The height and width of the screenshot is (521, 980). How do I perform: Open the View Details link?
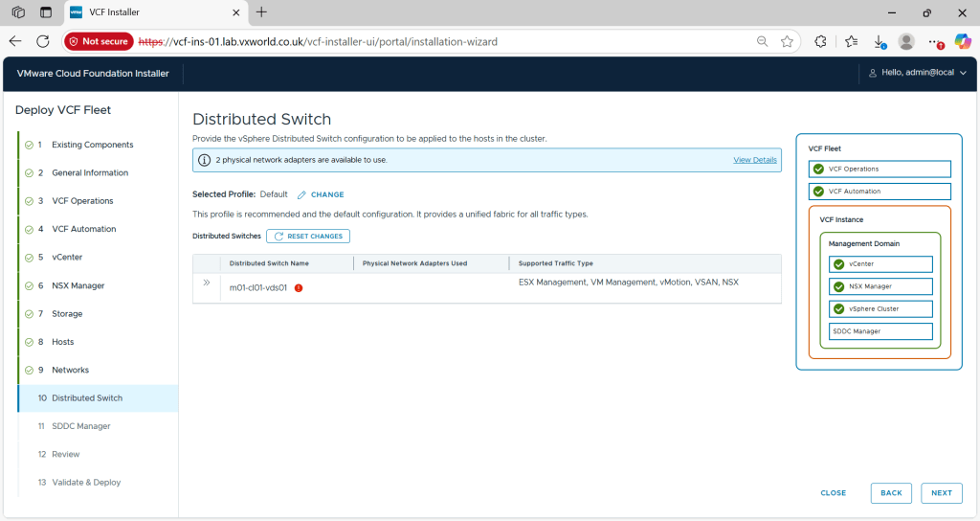click(754, 160)
